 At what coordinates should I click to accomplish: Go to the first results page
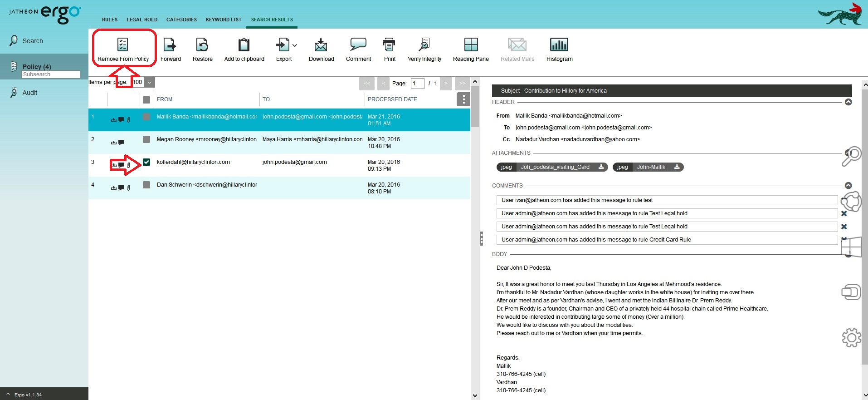coord(367,84)
